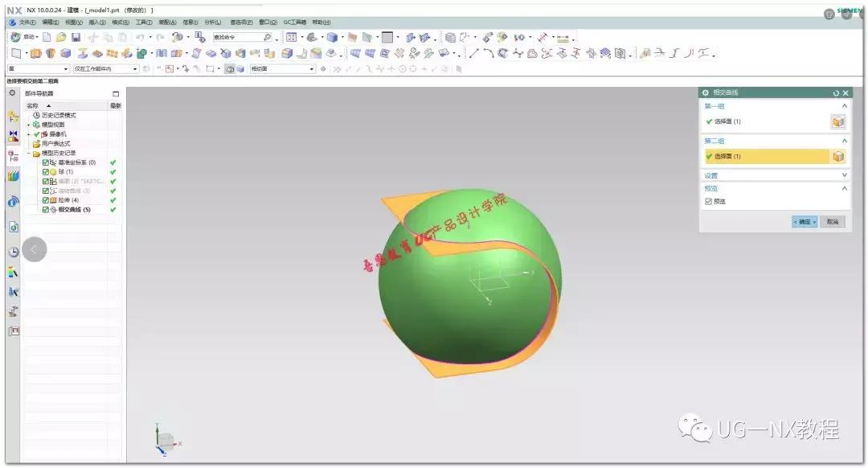Click the 查找命令 search field

241,37
